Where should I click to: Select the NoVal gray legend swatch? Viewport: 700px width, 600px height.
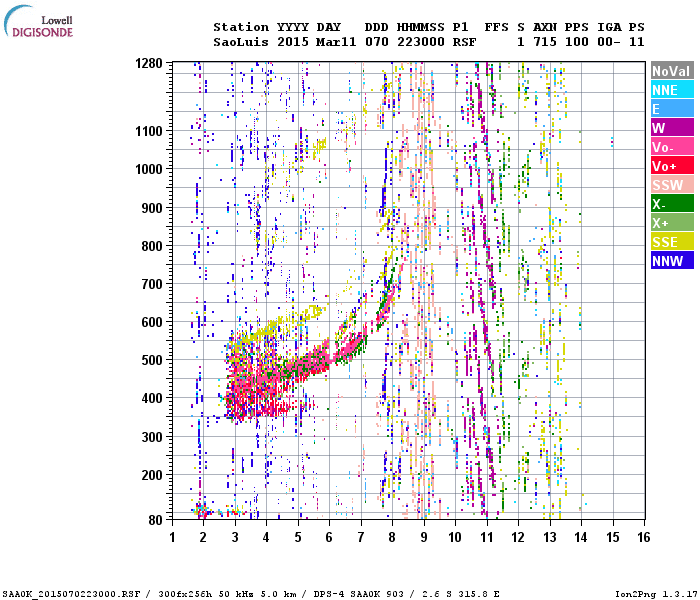(x=672, y=71)
